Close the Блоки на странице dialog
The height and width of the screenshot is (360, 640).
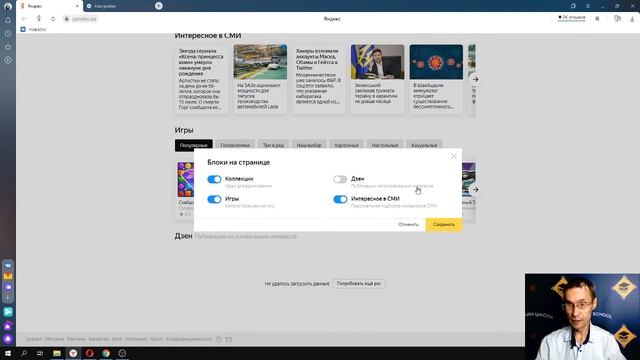click(x=453, y=156)
